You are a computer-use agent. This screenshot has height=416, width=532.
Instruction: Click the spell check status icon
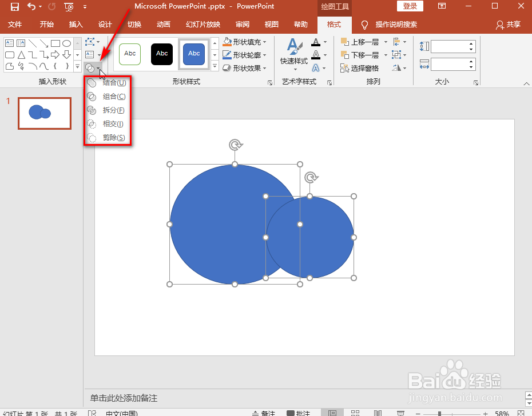point(92,413)
